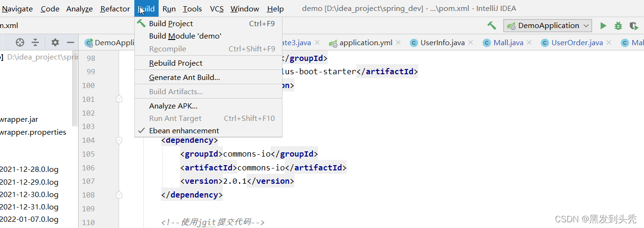
Task: Select the 2021-12-31.0.log file
Action: tap(29, 207)
